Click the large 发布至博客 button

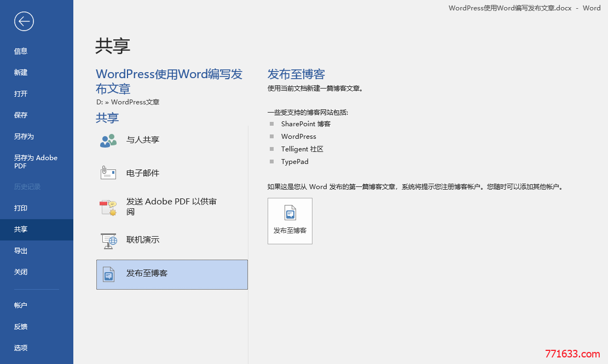tap(290, 221)
